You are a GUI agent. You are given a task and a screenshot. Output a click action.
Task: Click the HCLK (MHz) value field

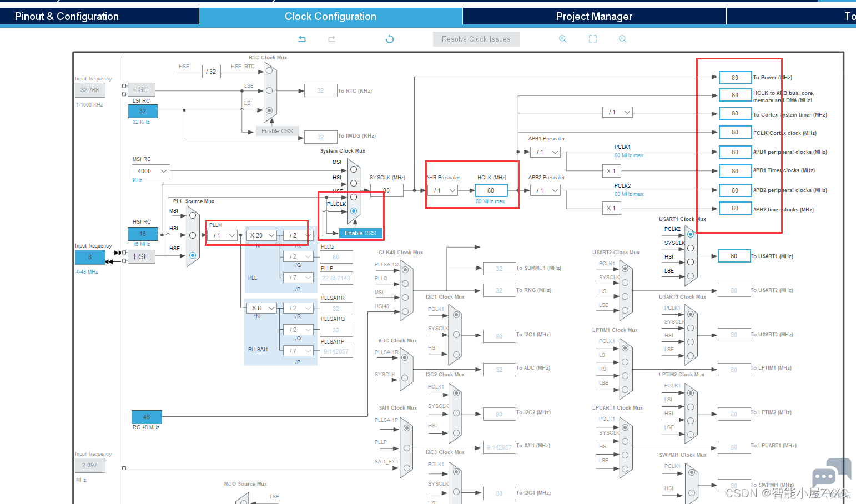click(x=491, y=190)
